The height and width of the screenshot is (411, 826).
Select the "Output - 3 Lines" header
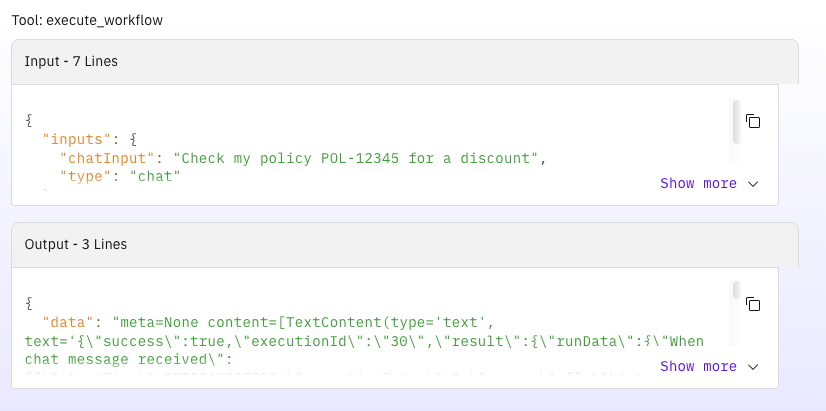pyautogui.click(x=76, y=244)
